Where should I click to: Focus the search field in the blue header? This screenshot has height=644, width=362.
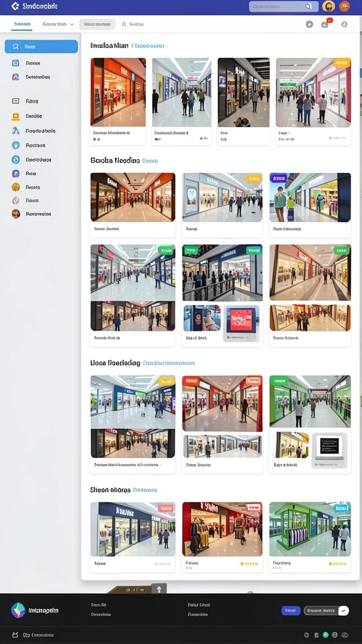coord(283,6)
